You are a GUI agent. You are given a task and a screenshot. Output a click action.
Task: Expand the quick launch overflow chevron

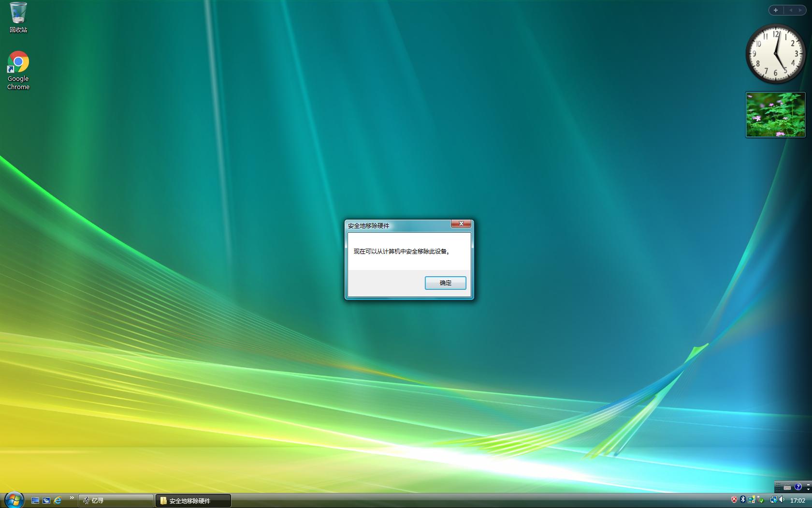(72, 498)
